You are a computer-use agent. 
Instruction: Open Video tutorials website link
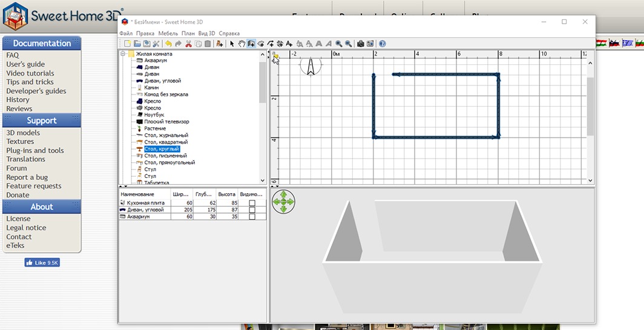click(30, 73)
